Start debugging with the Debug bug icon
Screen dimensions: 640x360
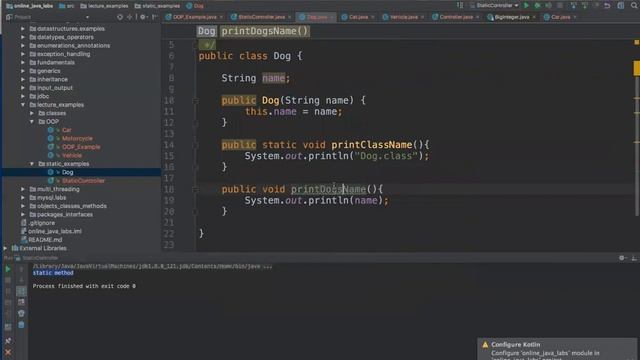click(538, 5)
